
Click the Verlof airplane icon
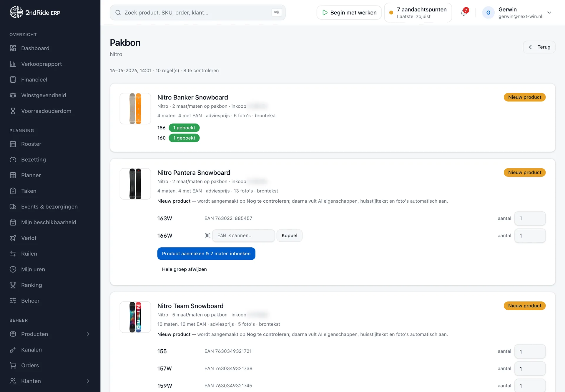[x=13, y=238]
